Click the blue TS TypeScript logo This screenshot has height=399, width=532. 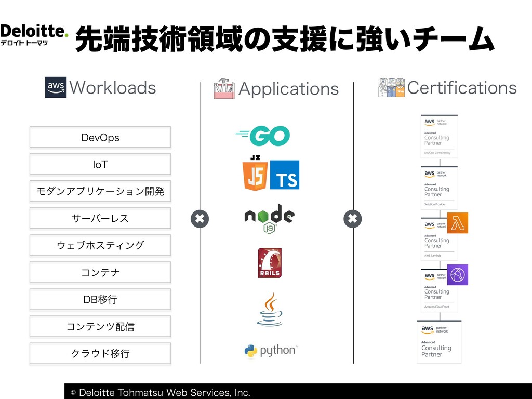point(285,175)
